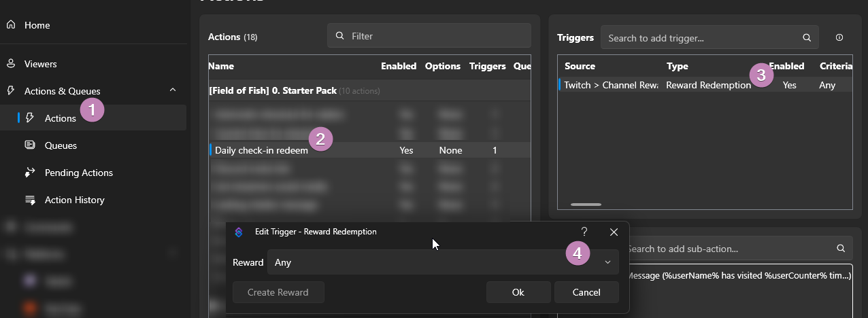Sort triggers by Source column
This screenshot has height=318, width=868.
click(580, 66)
